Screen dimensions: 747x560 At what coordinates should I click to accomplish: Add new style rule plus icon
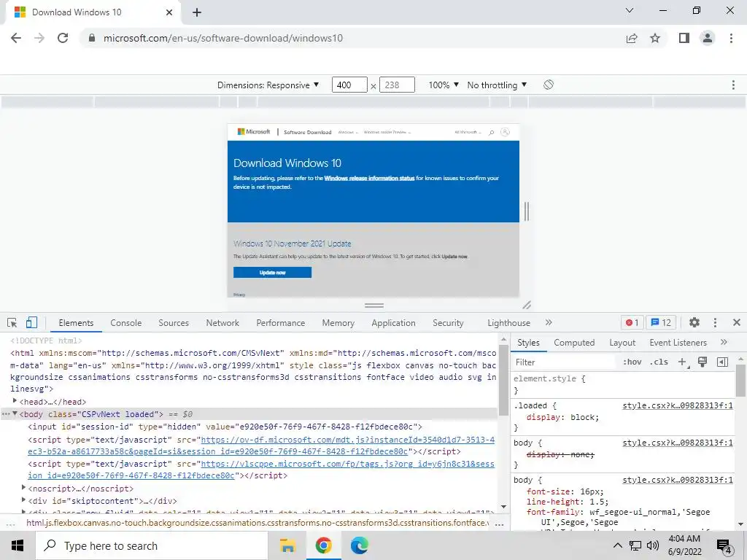(683, 362)
